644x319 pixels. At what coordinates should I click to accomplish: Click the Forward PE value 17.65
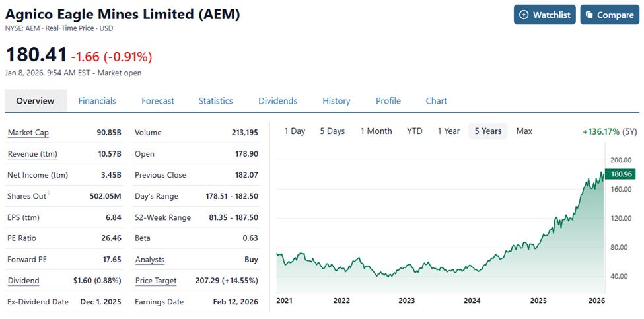pyautogui.click(x=112, y=260)
